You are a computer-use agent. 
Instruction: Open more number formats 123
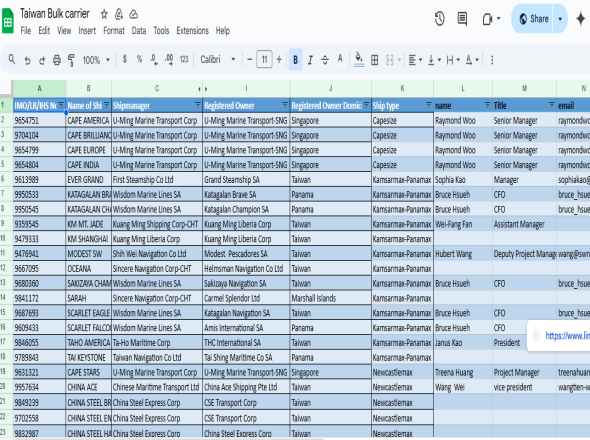[x=184, y=59]
